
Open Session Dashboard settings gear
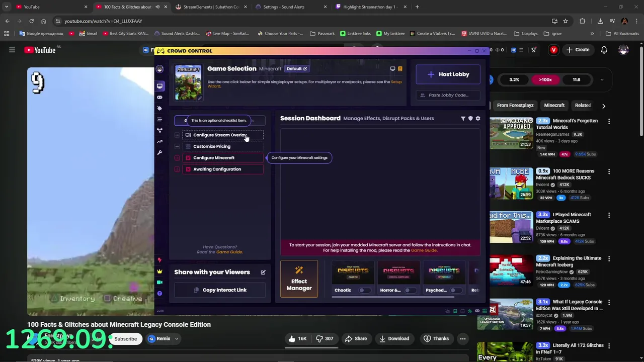pyautogui.click(x=478, y=119)
